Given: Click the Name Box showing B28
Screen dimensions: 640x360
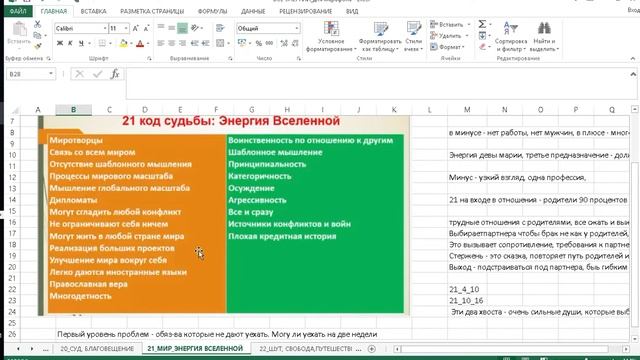Looking at the screenshot, I should coord(30,74).
